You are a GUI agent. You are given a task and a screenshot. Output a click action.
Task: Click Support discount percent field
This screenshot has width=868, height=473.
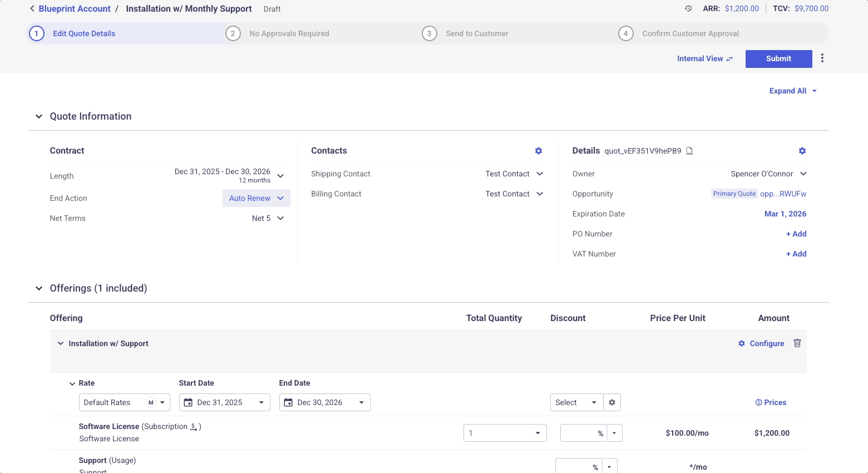pyautogui.click(x=578, y=466)
